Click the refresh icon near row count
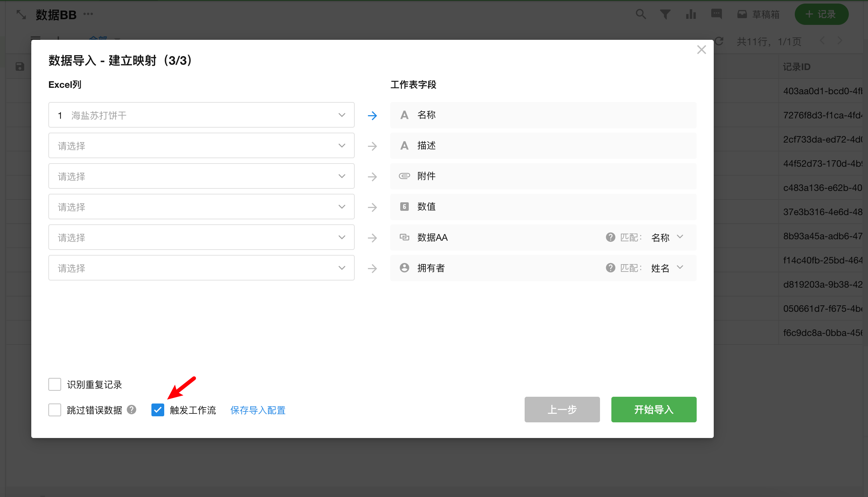The height and width of the screenshot is (497, 868). click(x=719, y=41)
